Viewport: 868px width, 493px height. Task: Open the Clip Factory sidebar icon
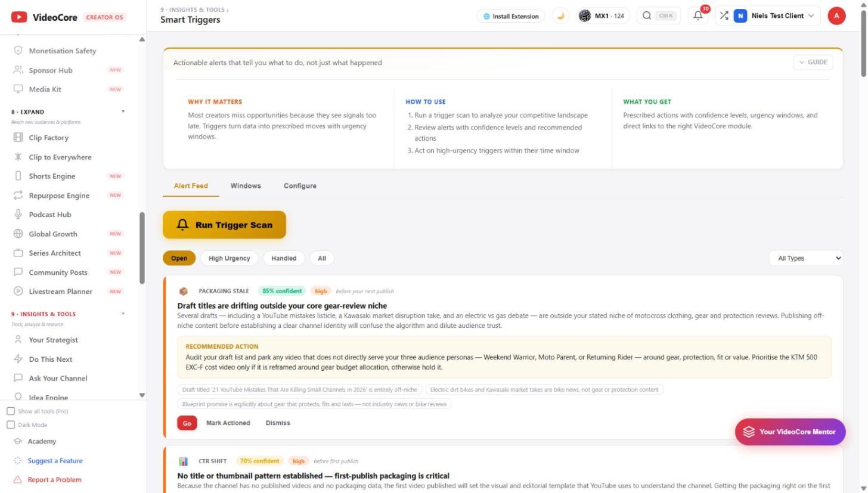point(18,138)
